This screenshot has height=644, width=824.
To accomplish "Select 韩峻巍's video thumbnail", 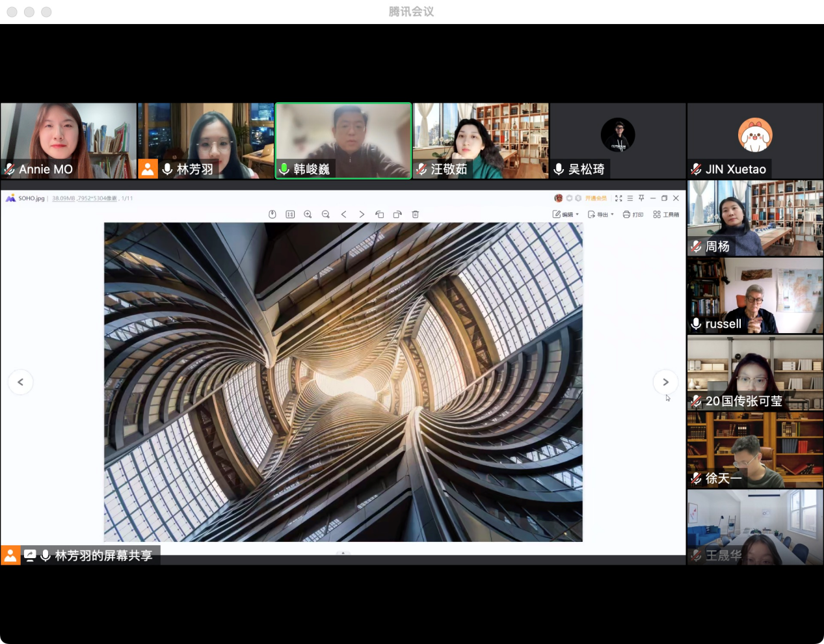I will [343, 140].
